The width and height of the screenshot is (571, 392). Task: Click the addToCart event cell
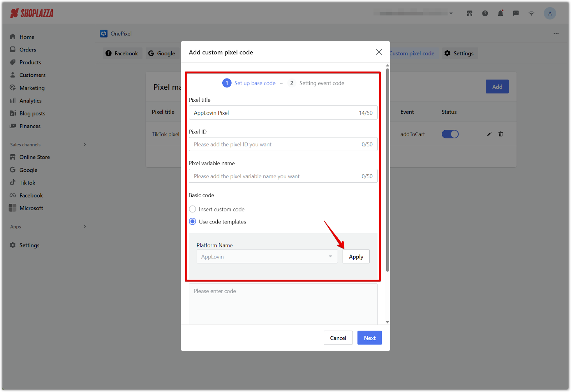coord(413,134)
